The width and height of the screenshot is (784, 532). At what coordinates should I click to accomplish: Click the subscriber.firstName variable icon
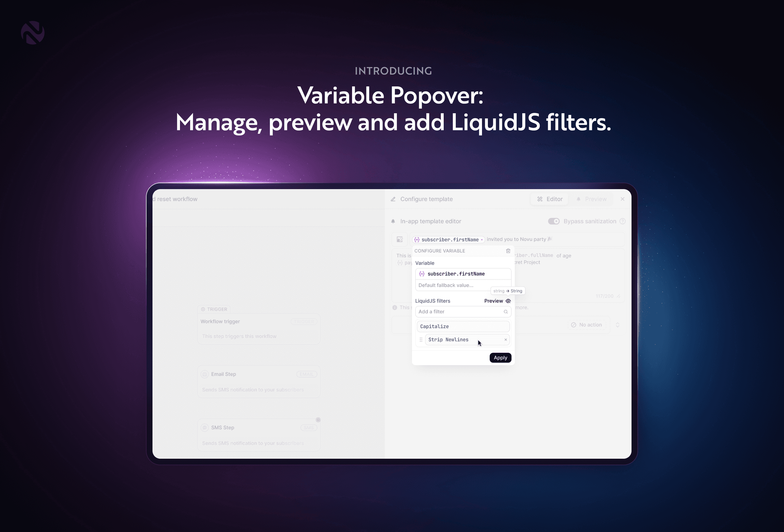[x=417, y=240]
